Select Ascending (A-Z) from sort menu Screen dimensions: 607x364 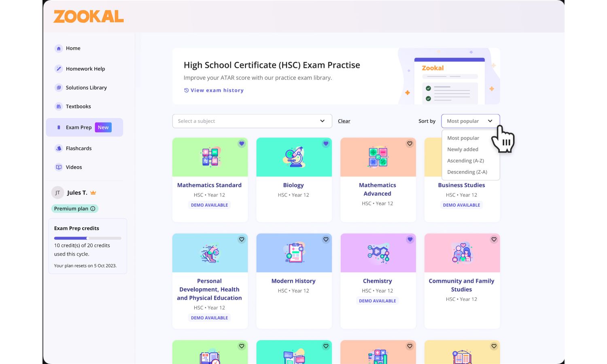click(465, 161)
